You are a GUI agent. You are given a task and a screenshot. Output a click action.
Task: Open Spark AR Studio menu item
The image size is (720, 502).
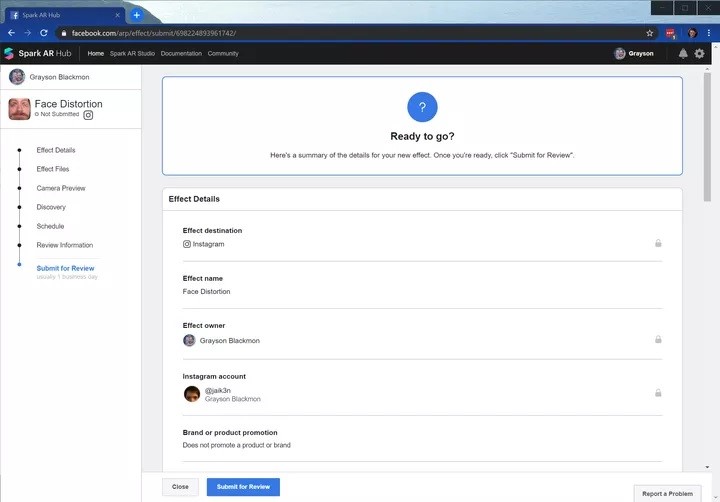132,54
